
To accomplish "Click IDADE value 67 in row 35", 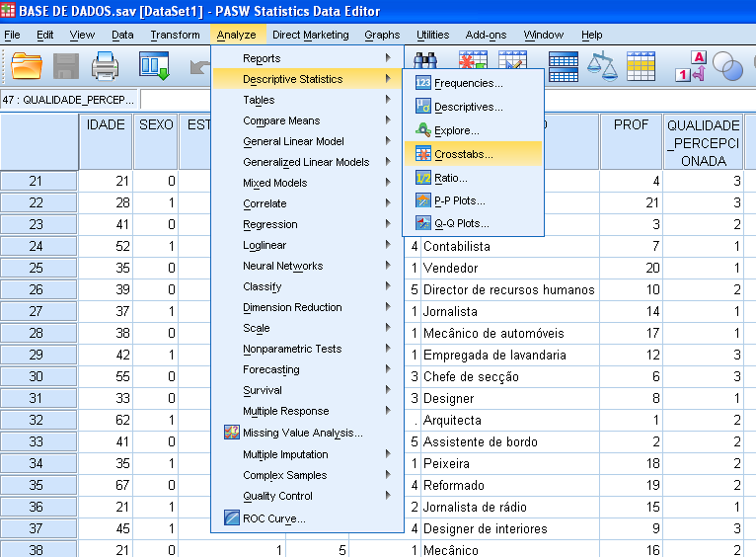I will click(x=106, y=485).
